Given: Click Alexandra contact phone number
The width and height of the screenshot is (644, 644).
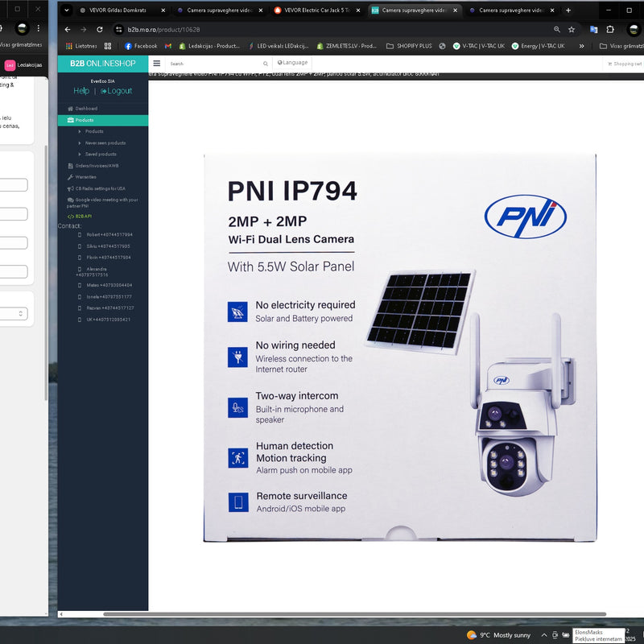Looking at the screenshot, I should (x=93, y=272).
